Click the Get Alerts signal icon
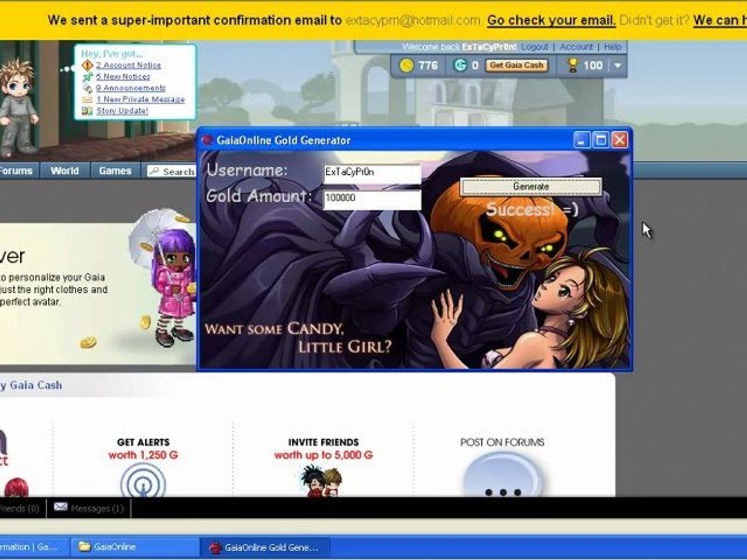 143,481
